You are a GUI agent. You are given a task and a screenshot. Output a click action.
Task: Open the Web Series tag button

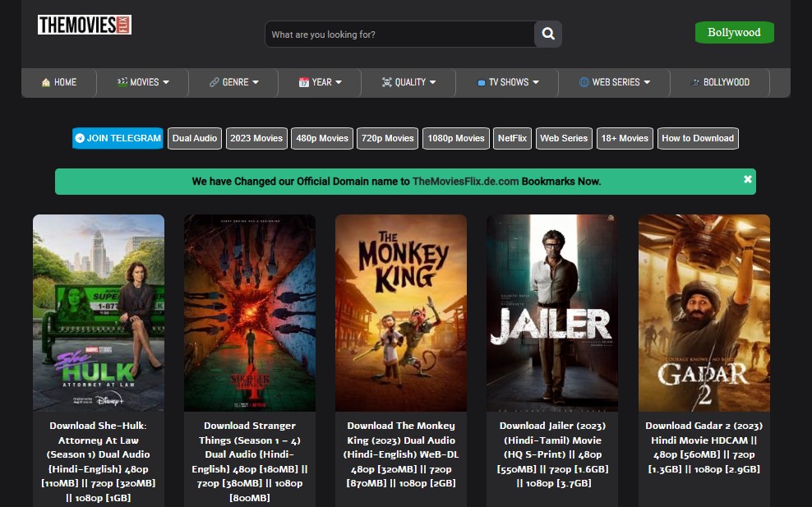coord(564,138)
